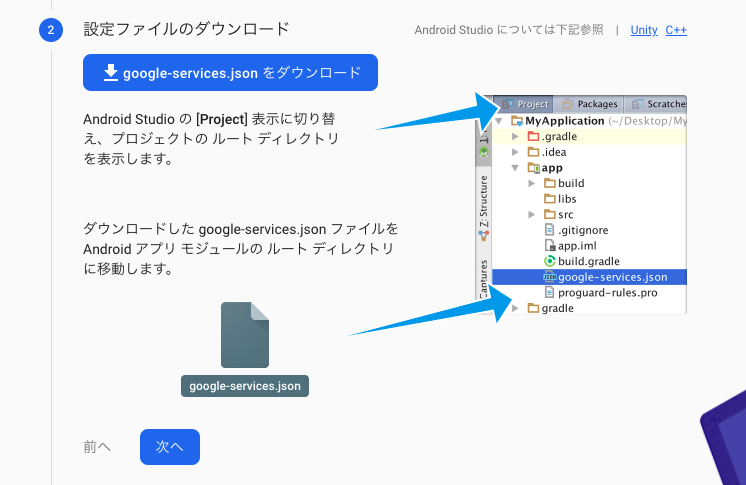This screenshot has width=746, height=485.
Task: Click the Scratches tab icon
Action: pos(638,104)
